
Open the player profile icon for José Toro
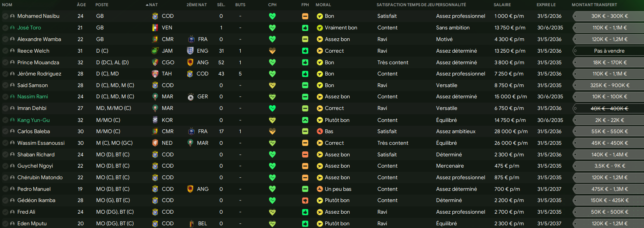pyautogui.click(x=12, y=28)
